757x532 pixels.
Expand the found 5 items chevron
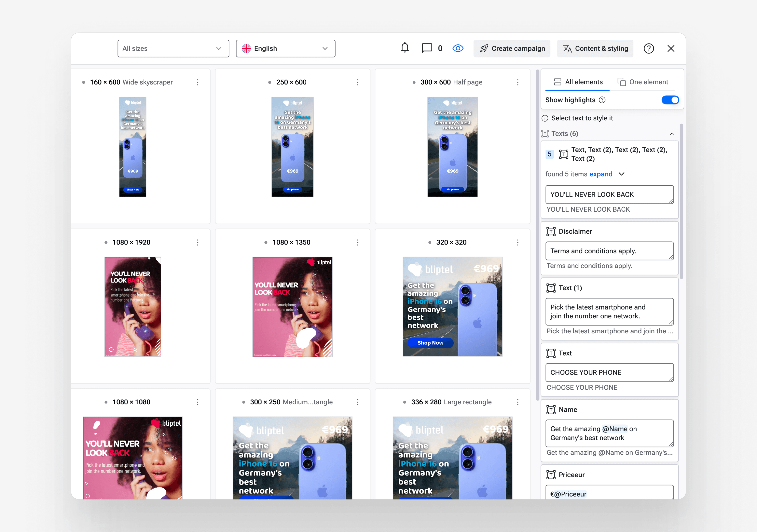tap(621, 174)
